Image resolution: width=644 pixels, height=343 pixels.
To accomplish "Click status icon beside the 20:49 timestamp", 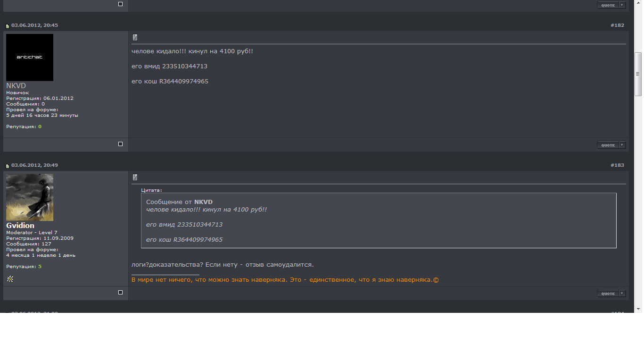I will pyautogui.click(x=8, y=166).
